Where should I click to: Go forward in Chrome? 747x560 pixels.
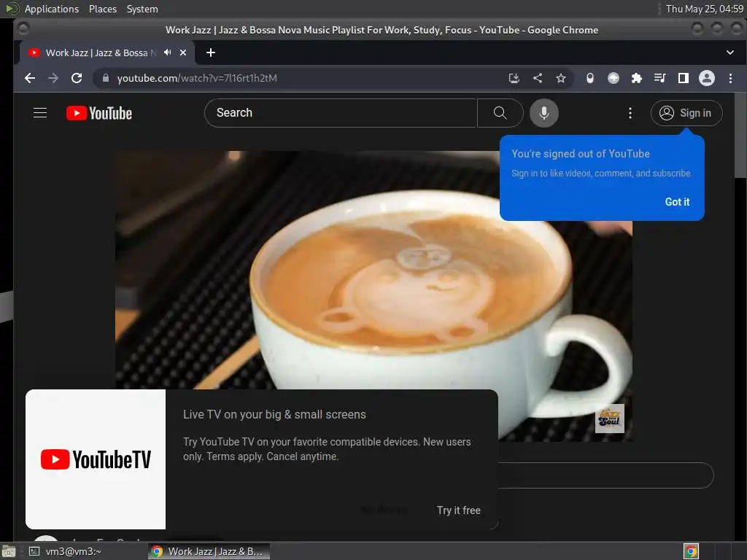coord(53,78)
